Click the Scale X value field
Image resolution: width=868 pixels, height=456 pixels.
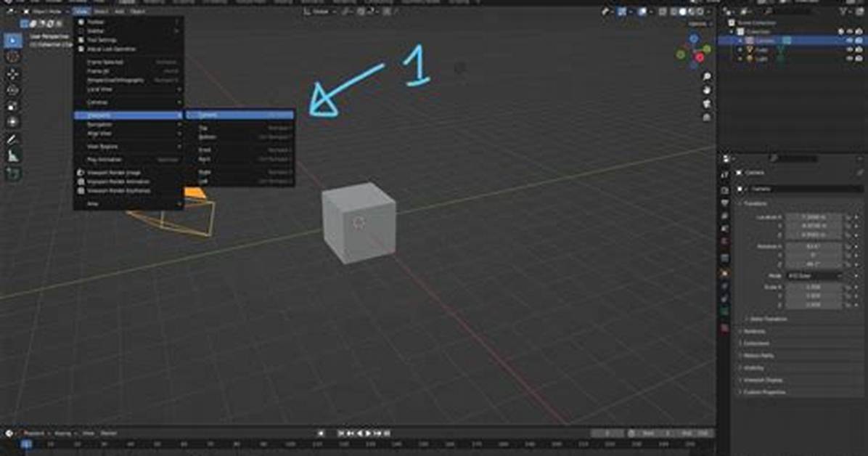pos(814,287)
